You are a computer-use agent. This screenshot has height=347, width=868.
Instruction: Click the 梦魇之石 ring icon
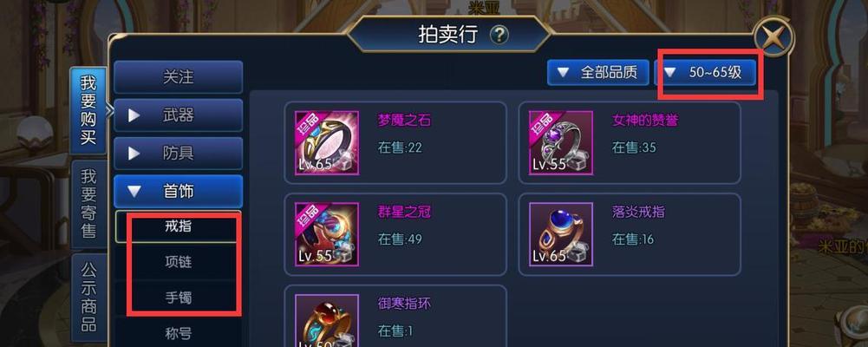pos(327,143)
